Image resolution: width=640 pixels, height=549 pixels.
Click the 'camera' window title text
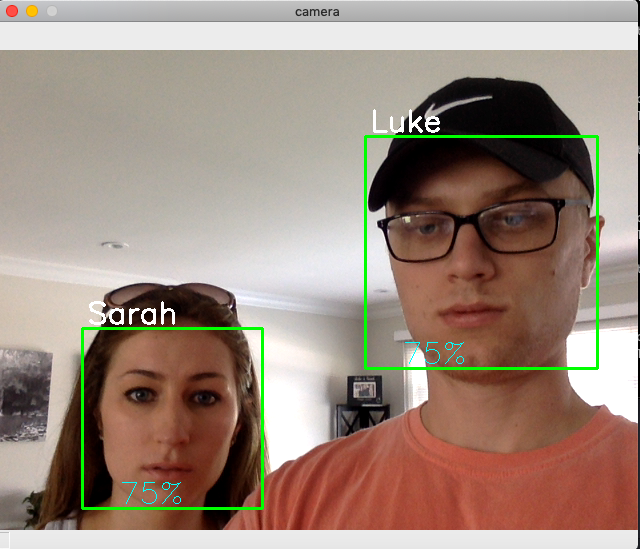[317, 12]
